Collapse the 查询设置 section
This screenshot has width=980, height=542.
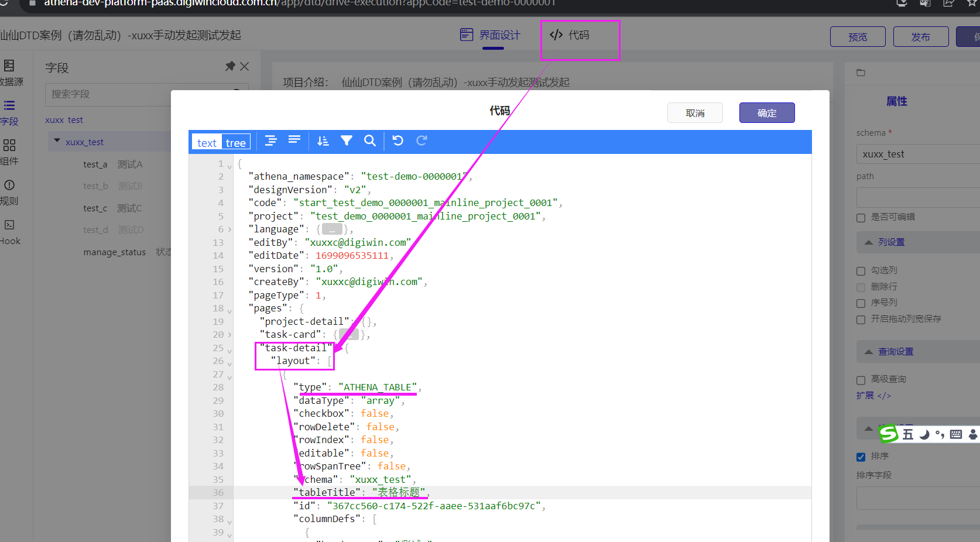click(869, 352)
